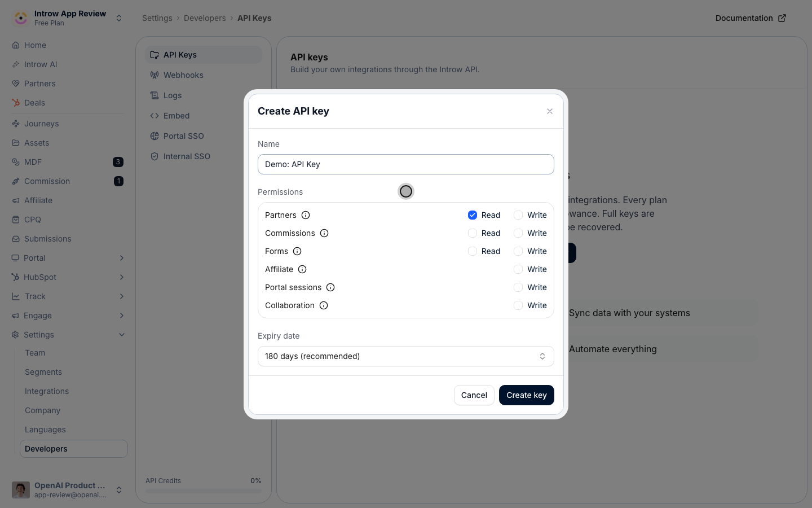Enable Partners Write permission
The image size is (812, 508).
click(518, 215)
